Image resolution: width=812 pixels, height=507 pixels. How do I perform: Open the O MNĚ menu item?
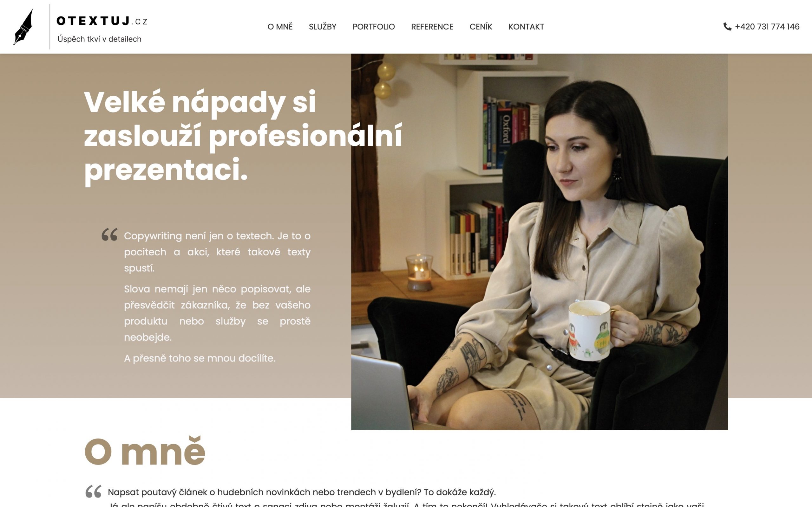tap(280, 27)
